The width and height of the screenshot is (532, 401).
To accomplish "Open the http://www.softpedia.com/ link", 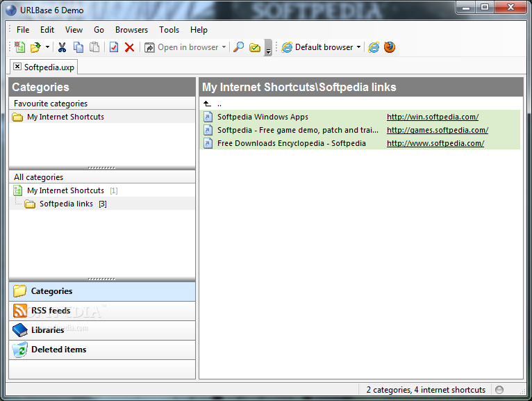I will 435,143.
